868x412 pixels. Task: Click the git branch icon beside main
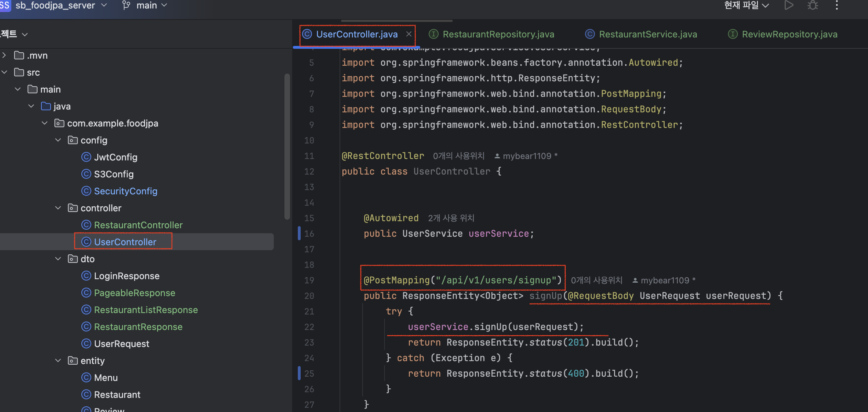(x=126, y=5)
